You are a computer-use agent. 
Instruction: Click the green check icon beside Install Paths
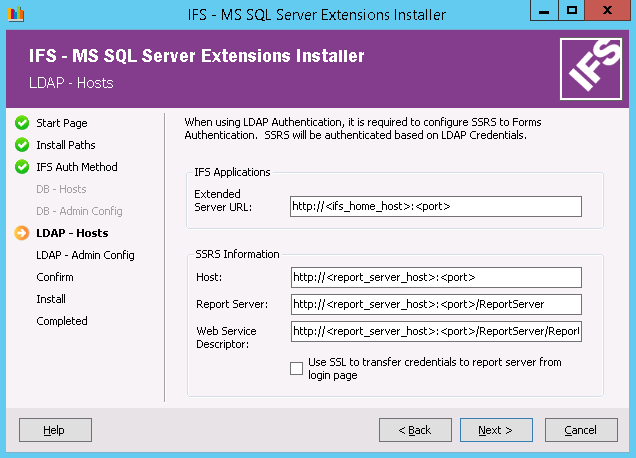(x=21, y=145)
